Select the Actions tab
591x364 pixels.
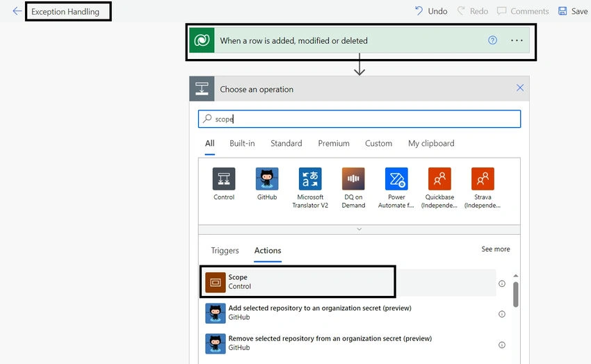click(x=268, y=251)
